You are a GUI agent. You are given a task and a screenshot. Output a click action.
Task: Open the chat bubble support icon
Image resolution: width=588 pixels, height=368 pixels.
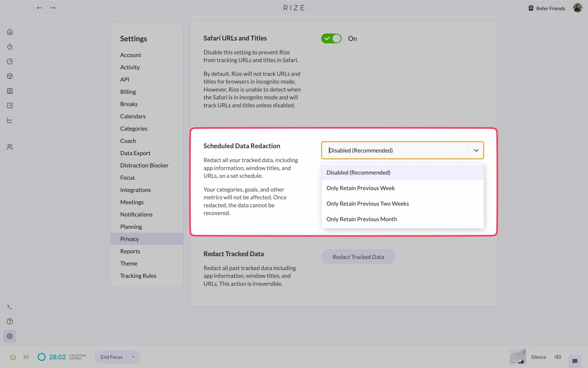pyautogui.click(x=575, y=361)
